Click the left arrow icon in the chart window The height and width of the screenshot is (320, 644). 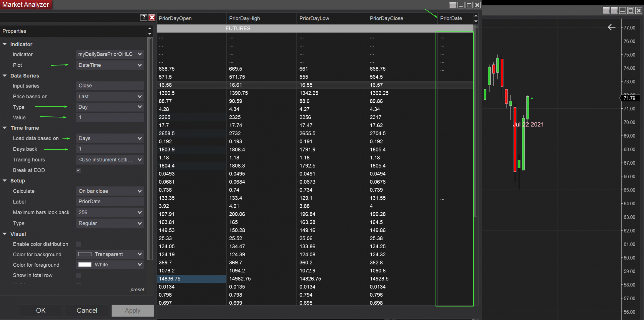click(611, 28)
